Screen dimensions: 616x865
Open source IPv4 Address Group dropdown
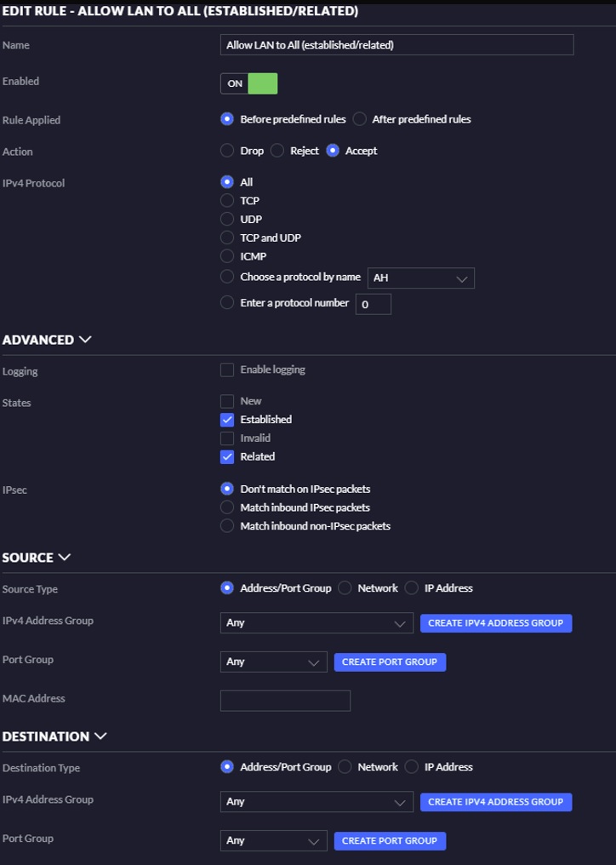[x=317, y=623]
